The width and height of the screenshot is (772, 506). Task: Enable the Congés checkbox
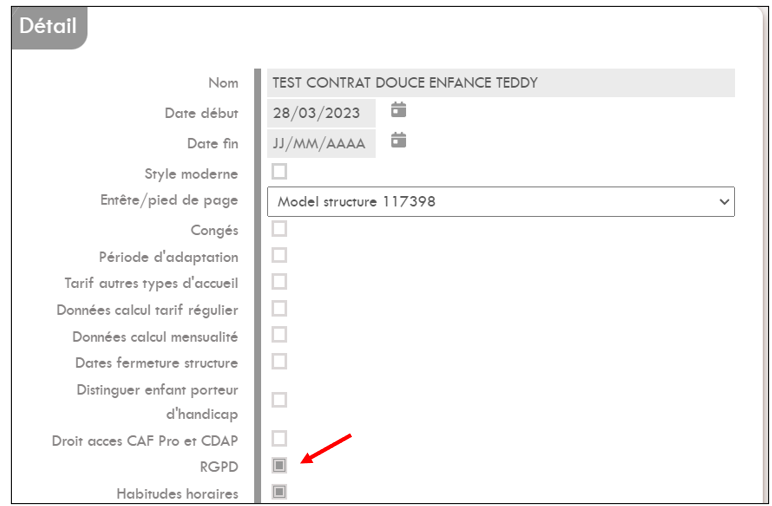[279, 229]
